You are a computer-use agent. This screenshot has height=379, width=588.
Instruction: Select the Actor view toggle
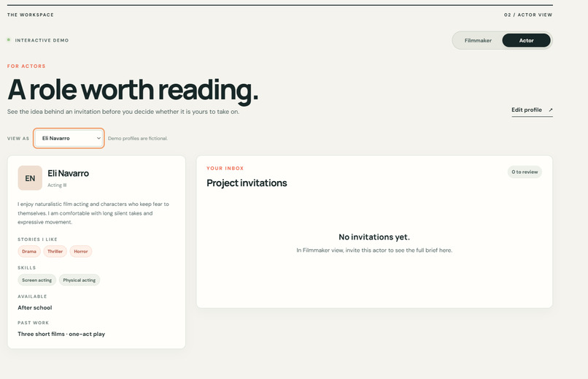526,40
